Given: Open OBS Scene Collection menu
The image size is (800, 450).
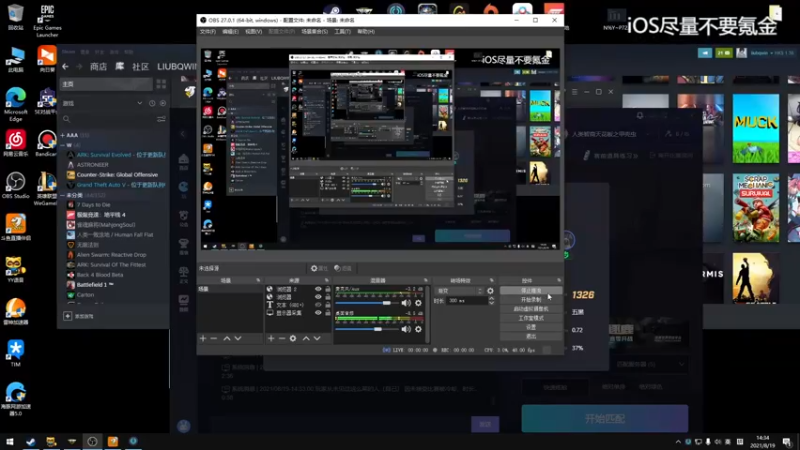Looking at the screenshot, I should pos(314,32).
